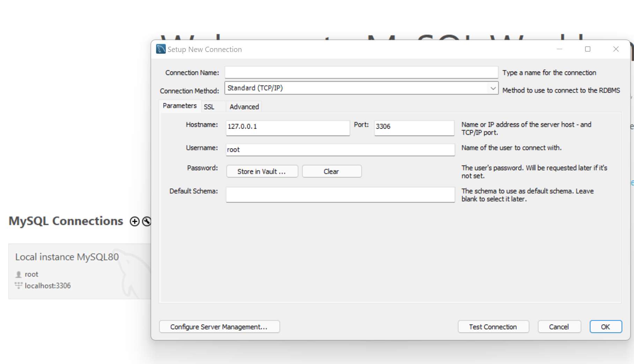Maximize the Setup New Connection dialog

coord(588,49)
